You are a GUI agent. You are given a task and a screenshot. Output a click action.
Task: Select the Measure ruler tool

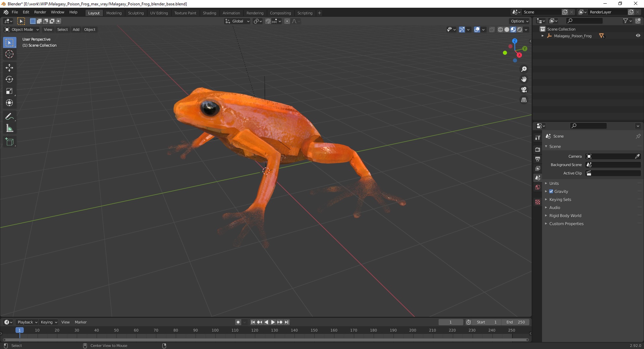coord(9,128)
